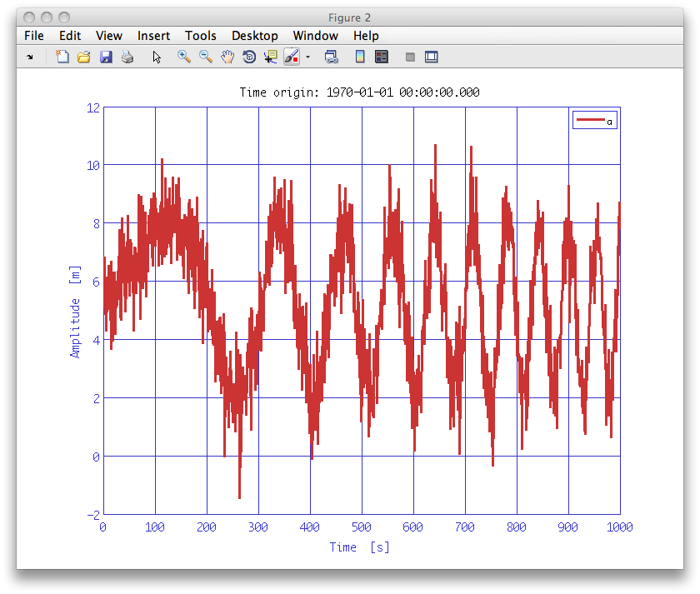Open the brush color dropdown arrow
The width and height of the screenshot is (700, 594).
(307, 57)
